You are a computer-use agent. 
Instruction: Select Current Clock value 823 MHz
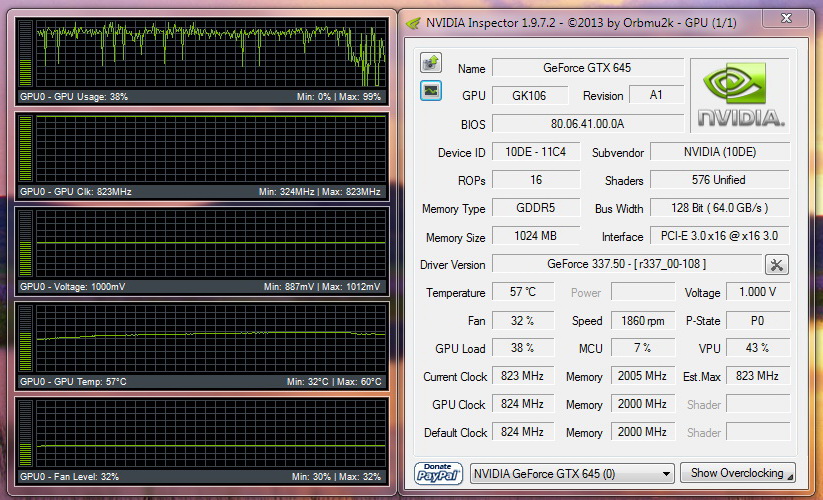tap(523, 376)
